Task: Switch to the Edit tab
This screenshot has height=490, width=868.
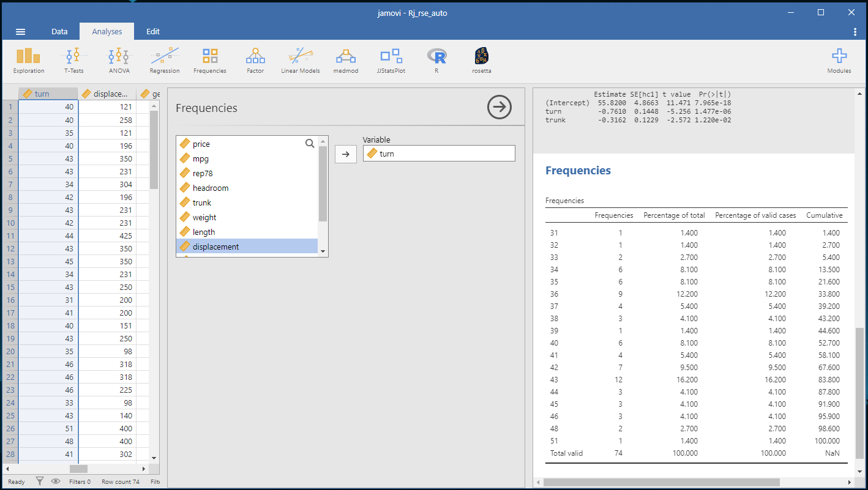Action: click(x=153, y=32)
